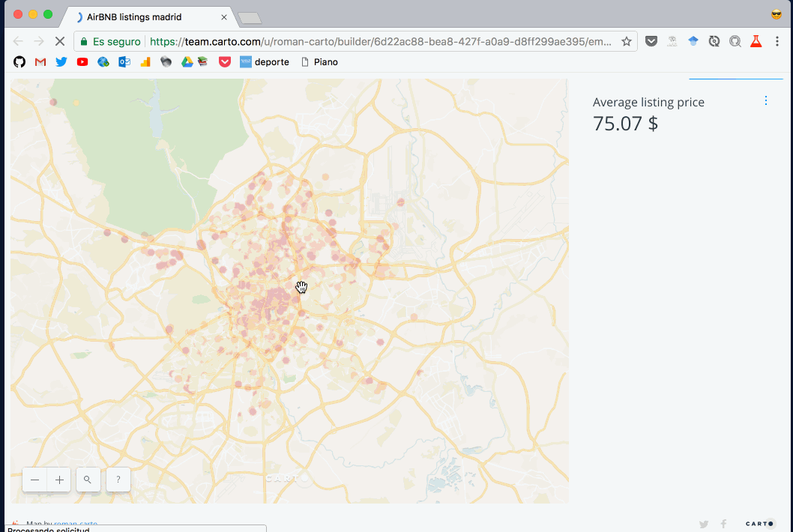Image resolution: width=793 pixels, height=532 pixels.
Task: Click the sunglasses emoji profile icon
Action: [x=777, y=14]
